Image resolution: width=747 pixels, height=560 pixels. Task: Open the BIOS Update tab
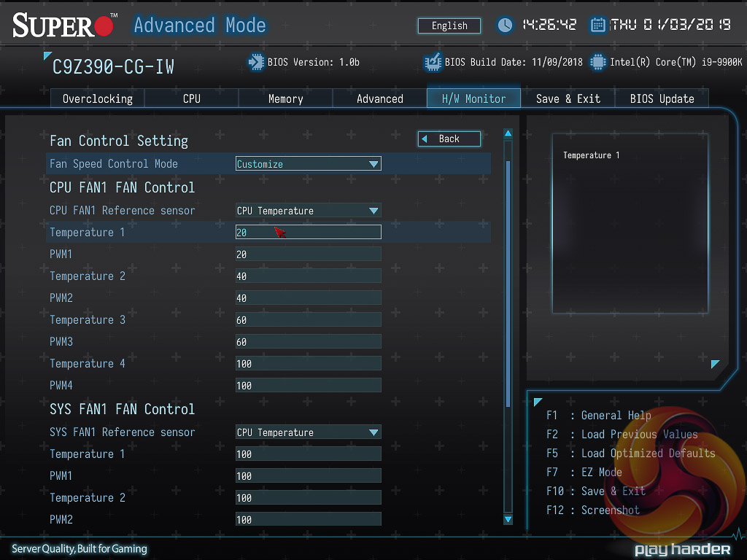point(662,98)
